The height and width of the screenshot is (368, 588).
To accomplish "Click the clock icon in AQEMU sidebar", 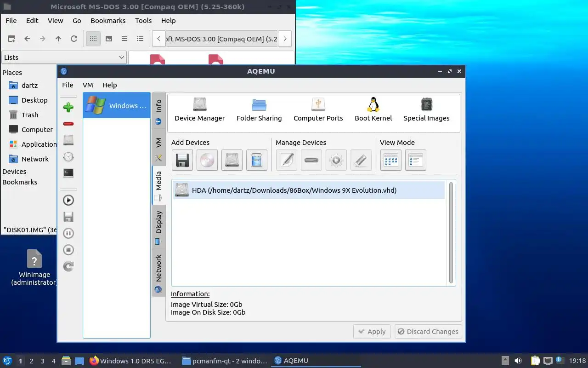I will coord(68,157).
